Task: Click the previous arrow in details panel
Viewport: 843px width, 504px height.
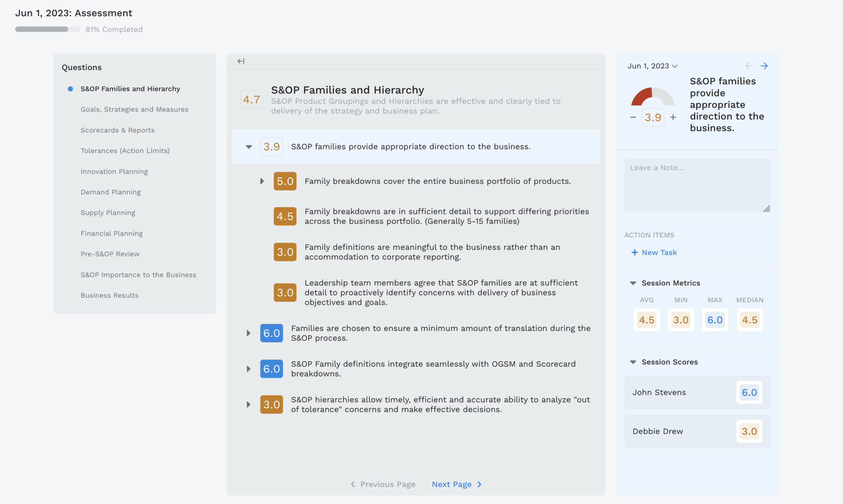Action: 749,66
